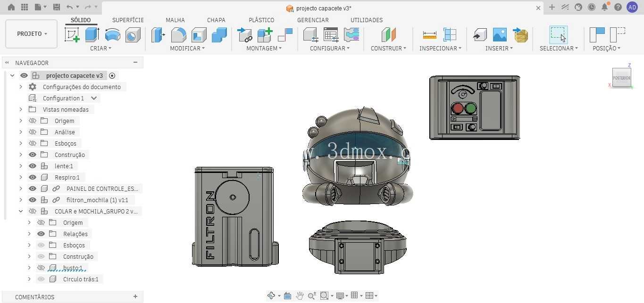
Task: Click the Look At icon in the navigation bar
Action: tap(287, 295)
